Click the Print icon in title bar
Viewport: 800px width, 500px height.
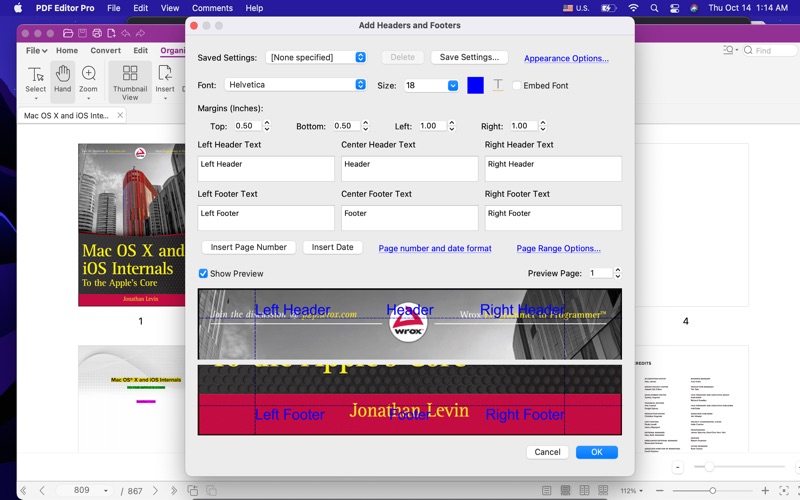pyautogui.click(x=97, y=33)
